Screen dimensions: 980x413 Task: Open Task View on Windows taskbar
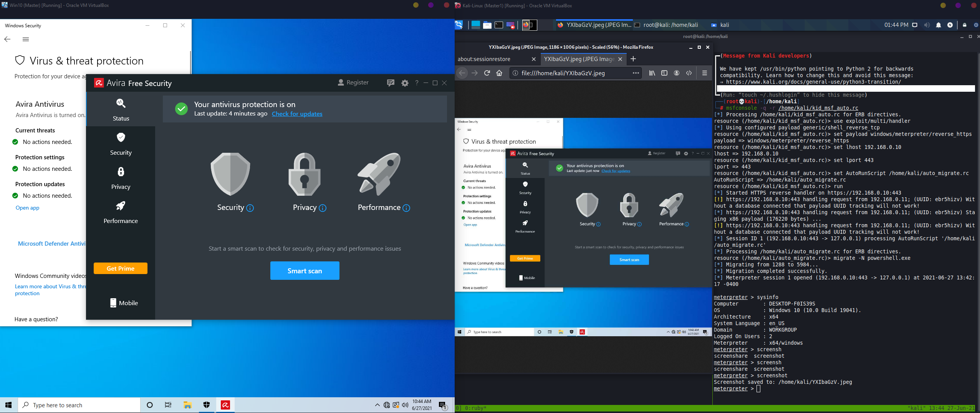tap(168, 405)
